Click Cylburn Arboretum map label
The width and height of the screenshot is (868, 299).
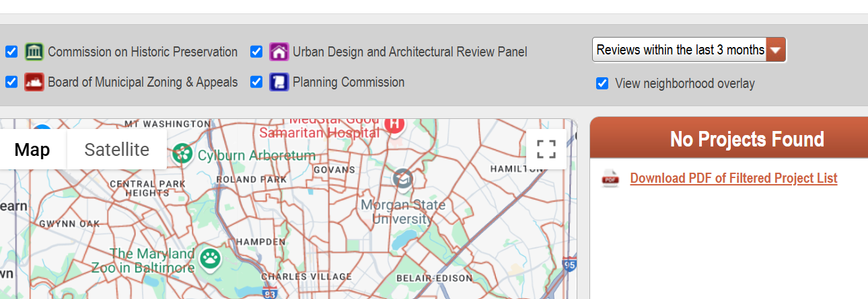(x=256, y=156)
